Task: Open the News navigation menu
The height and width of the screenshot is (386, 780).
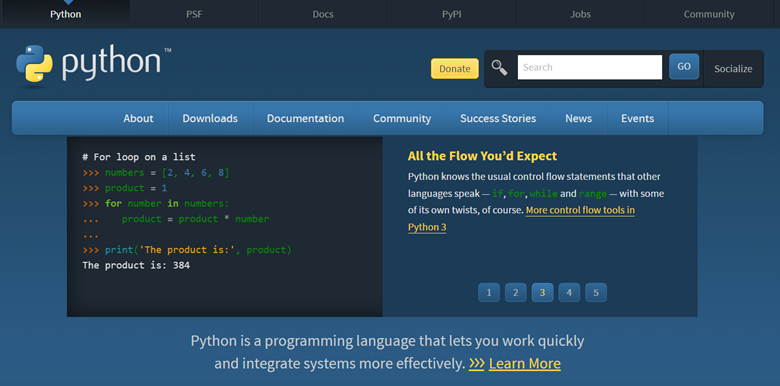Action: [x=579, y=118]
